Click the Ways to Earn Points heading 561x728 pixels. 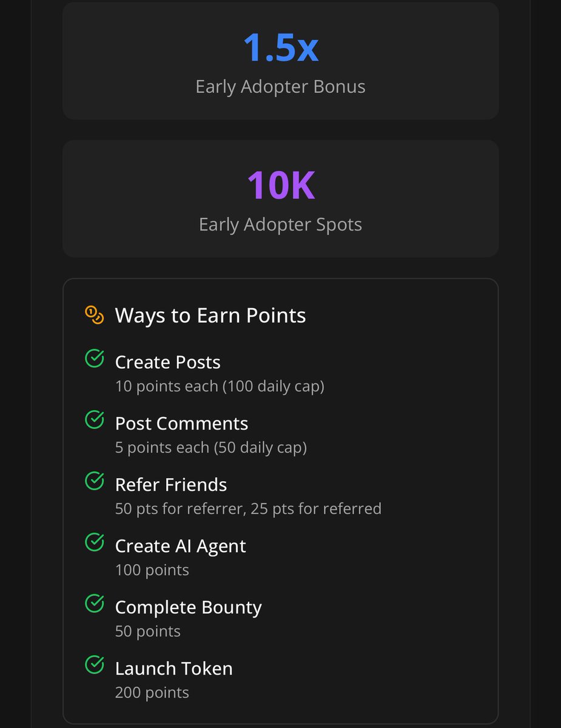210,315
